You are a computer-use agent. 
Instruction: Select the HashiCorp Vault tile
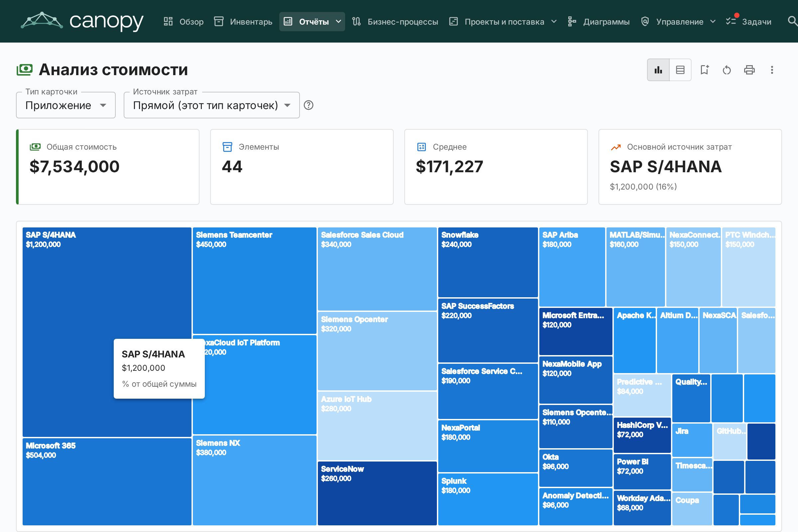pos(642,435)
